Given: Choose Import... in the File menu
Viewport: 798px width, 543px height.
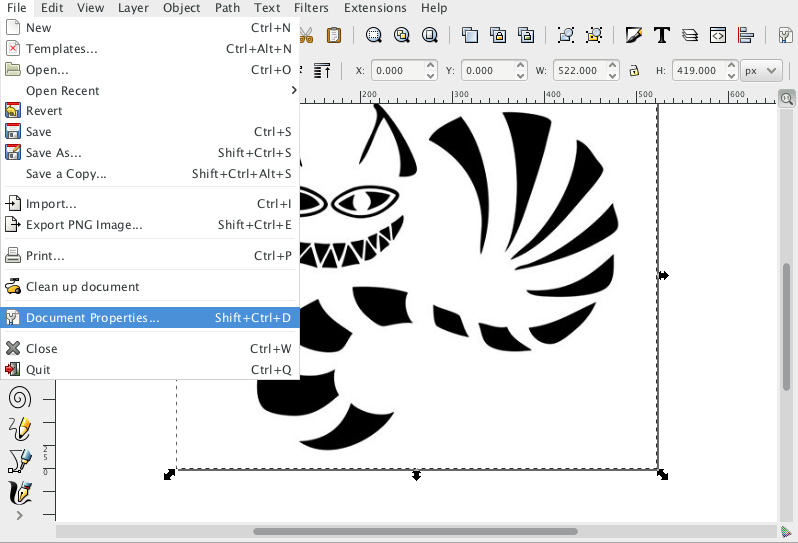Looking at the screenshot, I should [150, 204].
